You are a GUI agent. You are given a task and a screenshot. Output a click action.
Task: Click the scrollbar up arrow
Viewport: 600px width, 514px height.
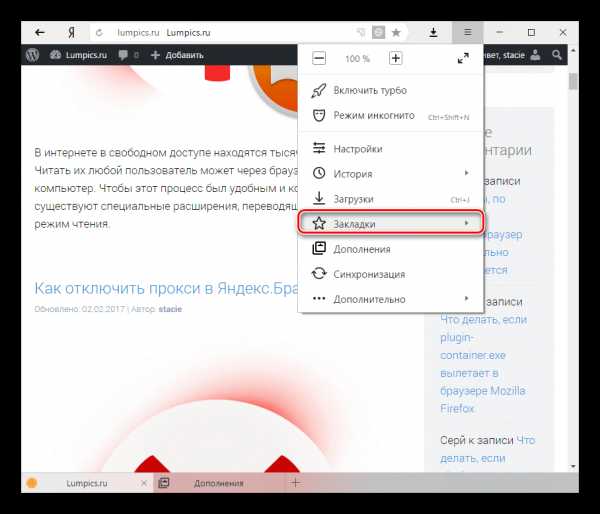(x=573, y=51)
